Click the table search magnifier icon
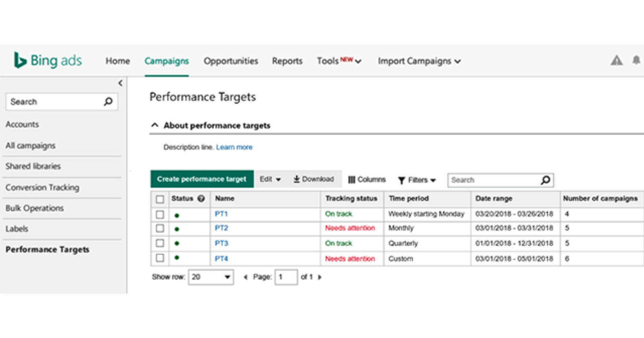The width and height of the screenshot is (644, 338). 545,180
